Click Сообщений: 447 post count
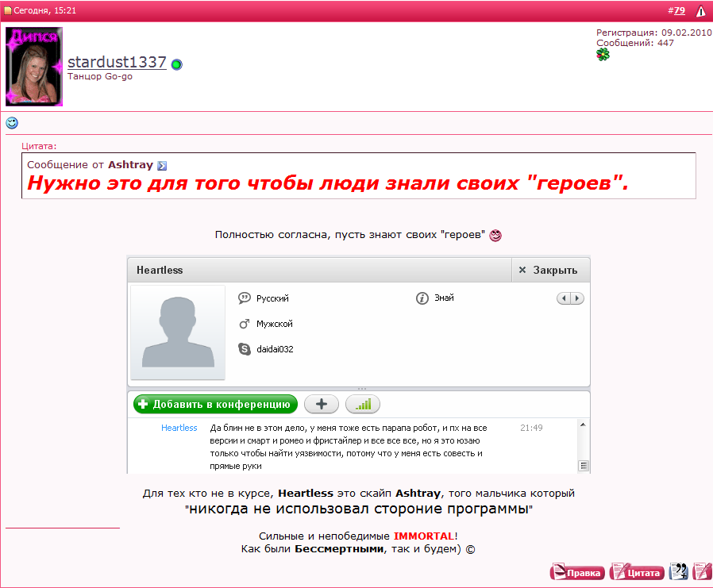Screen dimensions: 713x588 (x=634, y=43)
